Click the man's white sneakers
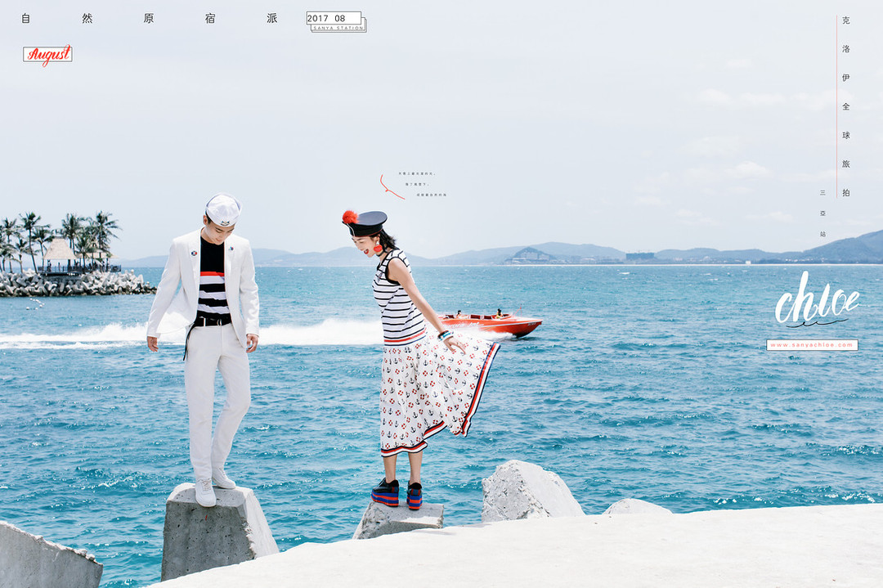 coord(213,487)
